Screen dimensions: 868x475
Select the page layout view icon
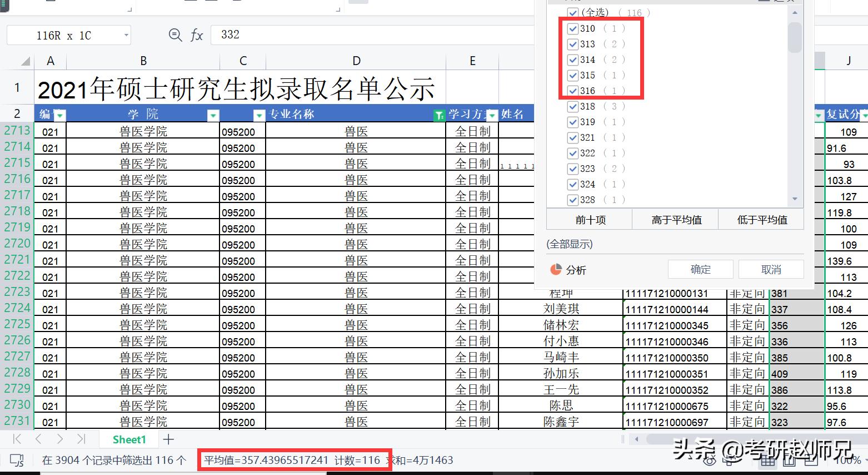(790, 462)
